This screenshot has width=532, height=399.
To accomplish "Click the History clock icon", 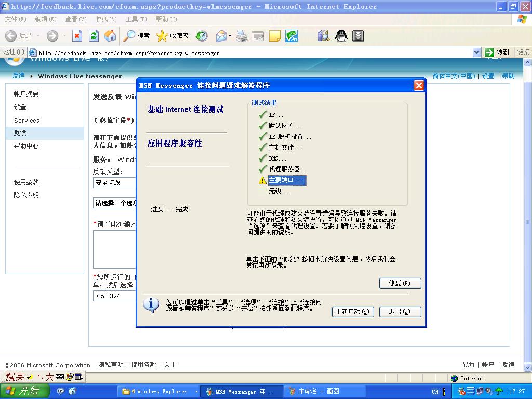I will 202,36.
